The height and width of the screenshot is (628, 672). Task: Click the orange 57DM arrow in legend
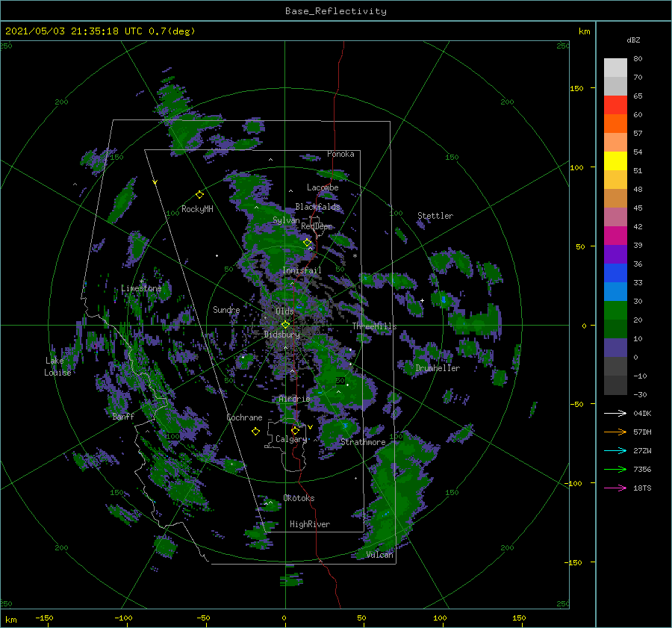(615, 432)
